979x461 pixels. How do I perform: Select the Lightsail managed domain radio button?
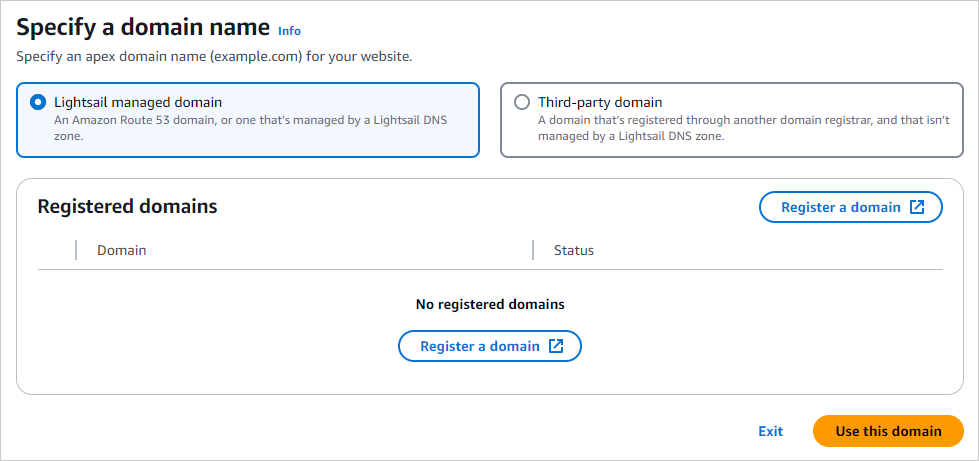(38, 102)
